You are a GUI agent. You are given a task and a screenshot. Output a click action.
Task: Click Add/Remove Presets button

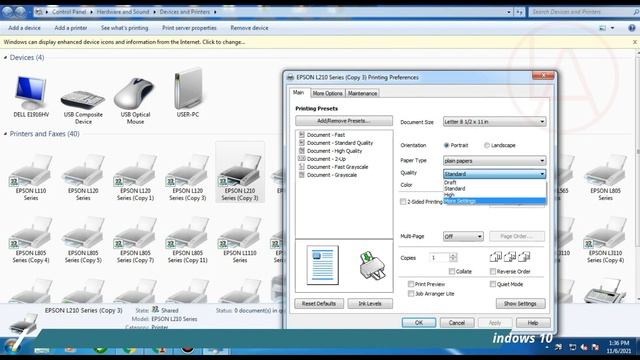(344, 121)
